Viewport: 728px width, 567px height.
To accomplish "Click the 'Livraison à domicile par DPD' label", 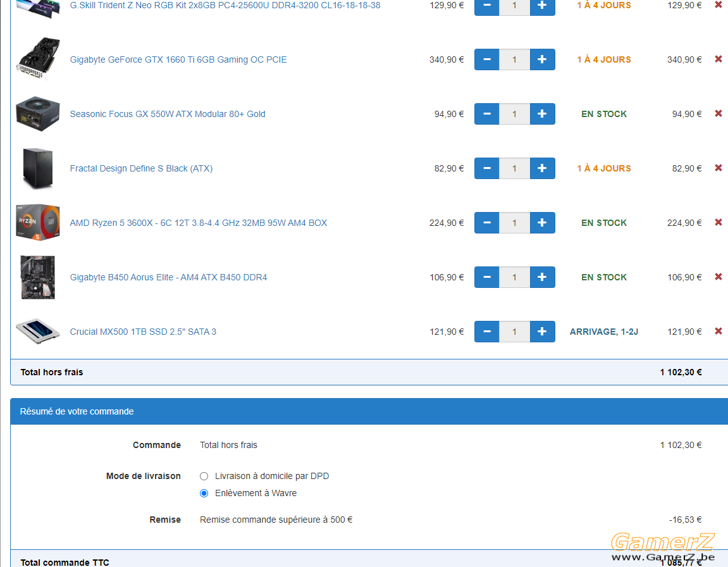I will (x=272, y=476).
